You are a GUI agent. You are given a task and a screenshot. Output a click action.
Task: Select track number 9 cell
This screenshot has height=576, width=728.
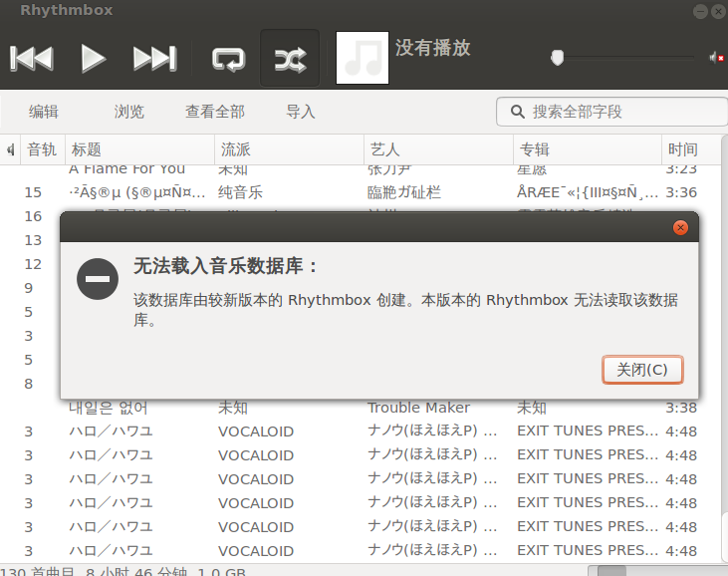tap(29, 288)
